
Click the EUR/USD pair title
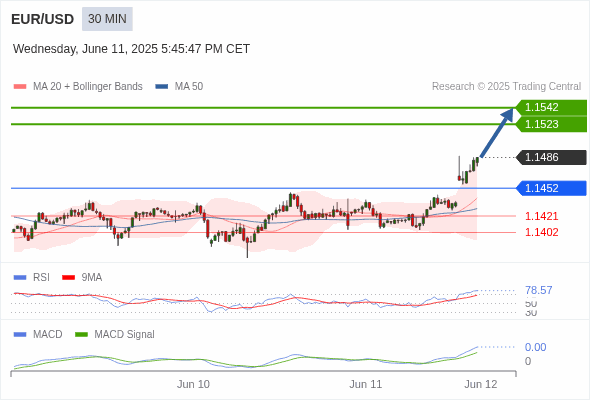click(x=43, y=19)
